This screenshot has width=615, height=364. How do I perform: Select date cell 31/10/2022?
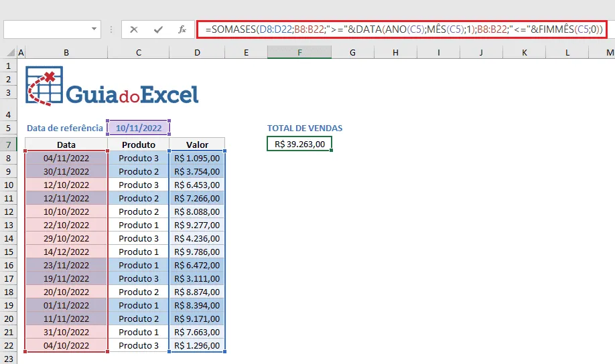[66, 333]
